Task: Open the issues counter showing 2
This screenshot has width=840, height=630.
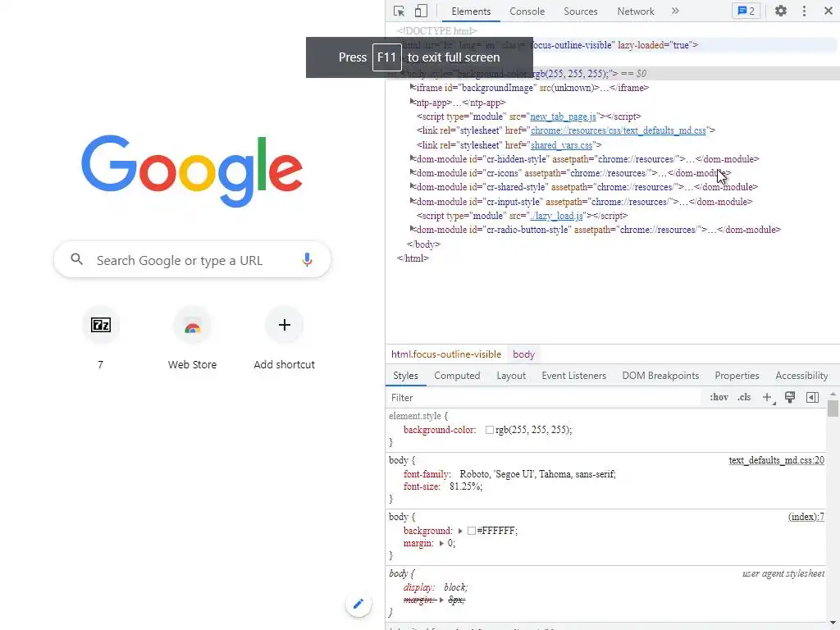Action: [746, 11]
